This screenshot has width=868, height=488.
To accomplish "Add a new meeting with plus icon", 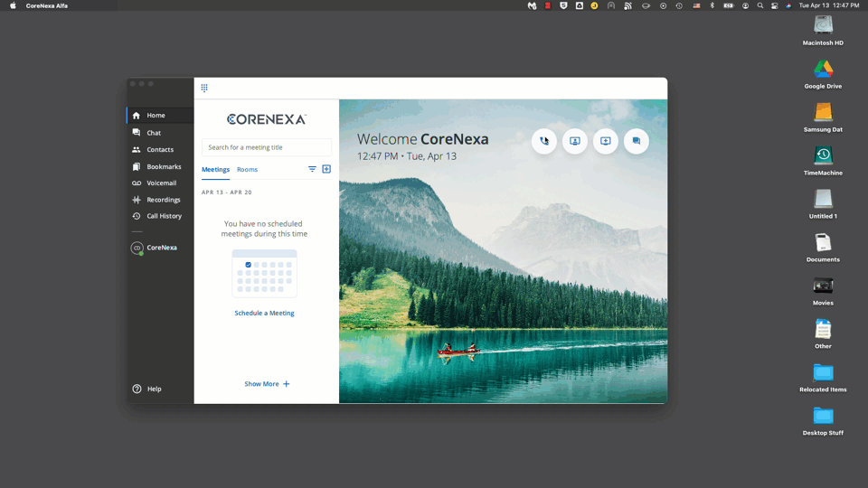I will pos(326,169).
